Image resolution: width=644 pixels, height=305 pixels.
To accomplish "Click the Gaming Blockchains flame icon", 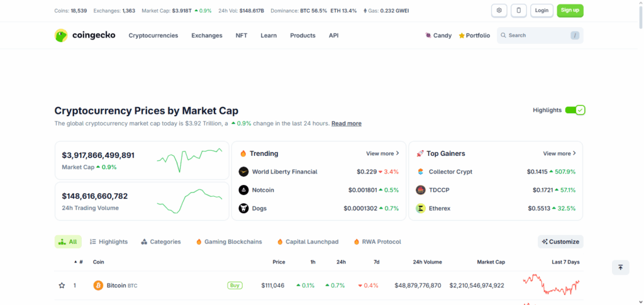I will pos(199,241).
